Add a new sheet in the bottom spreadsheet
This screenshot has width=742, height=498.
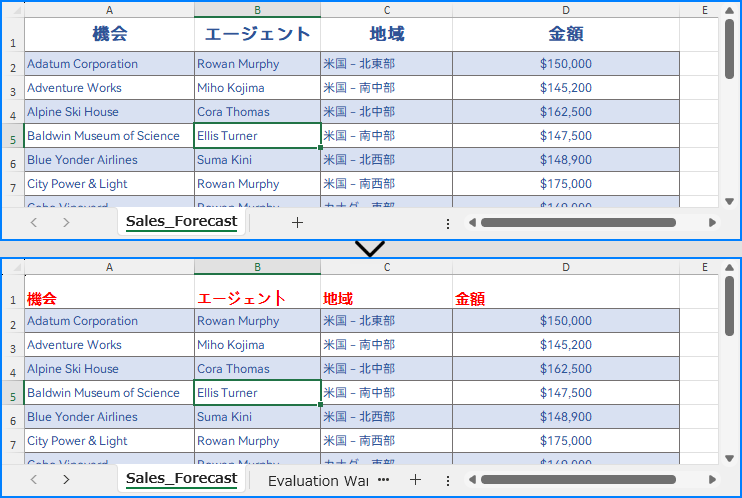coord(415,480)
